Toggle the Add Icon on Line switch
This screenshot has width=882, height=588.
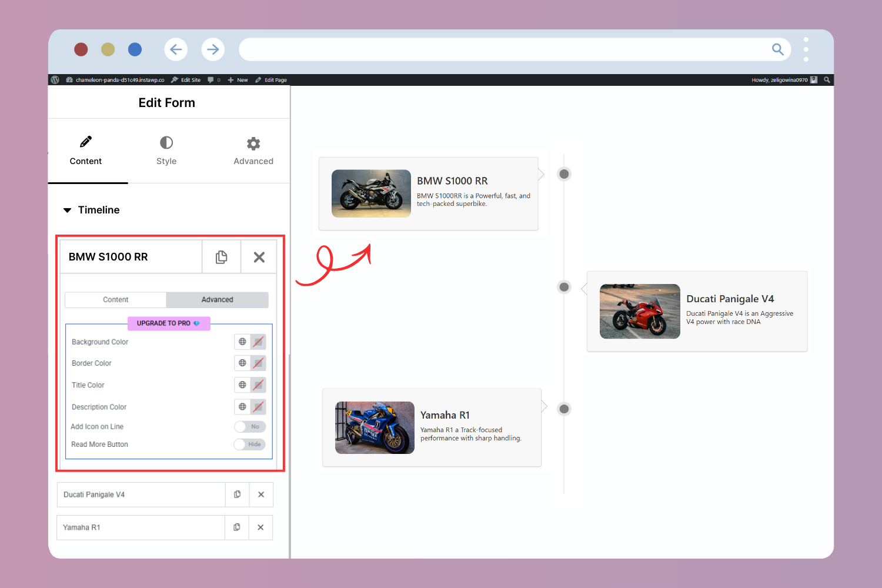pos(250,426)
